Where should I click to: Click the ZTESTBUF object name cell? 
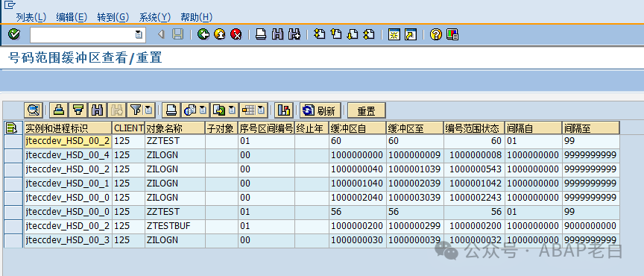pyautogui.click(x=175, y=226)
